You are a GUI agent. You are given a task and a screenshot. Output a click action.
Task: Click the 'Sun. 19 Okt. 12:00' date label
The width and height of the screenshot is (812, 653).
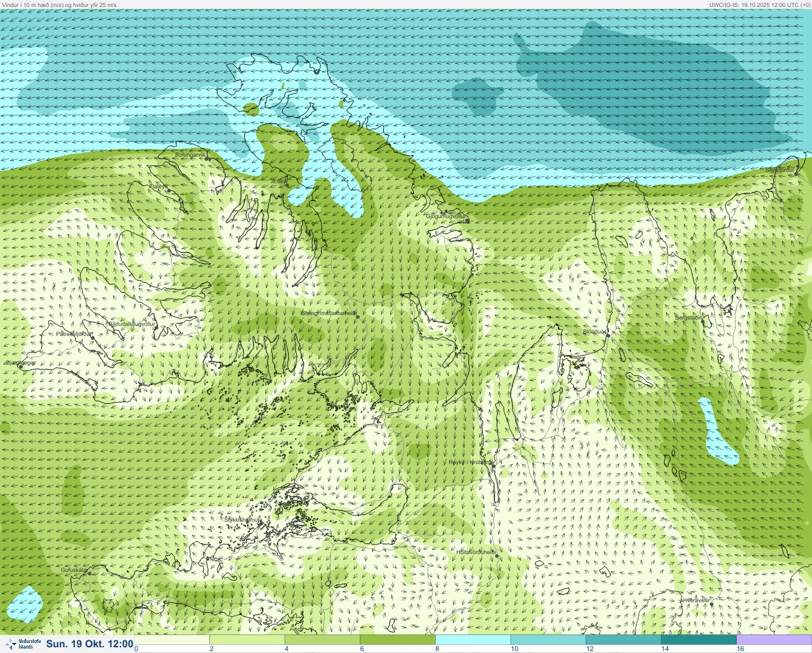[x=89, y=644]
